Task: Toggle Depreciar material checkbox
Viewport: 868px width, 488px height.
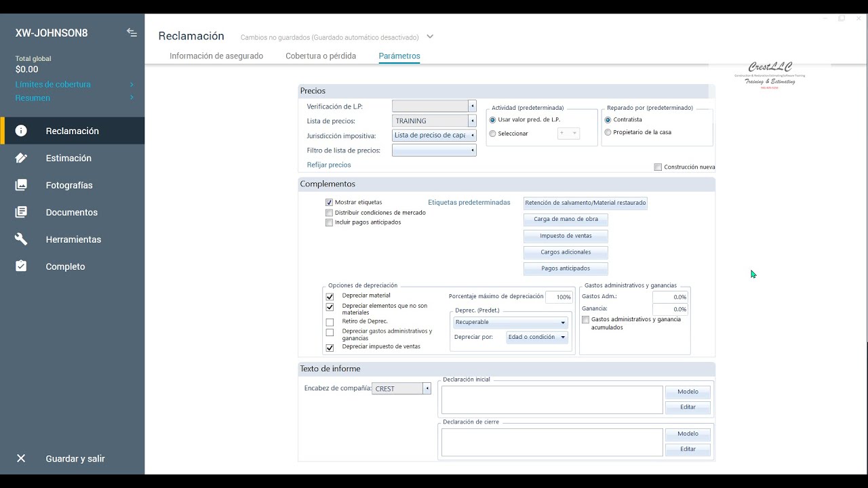Action: pyautogui.click(x=330, y=297)
